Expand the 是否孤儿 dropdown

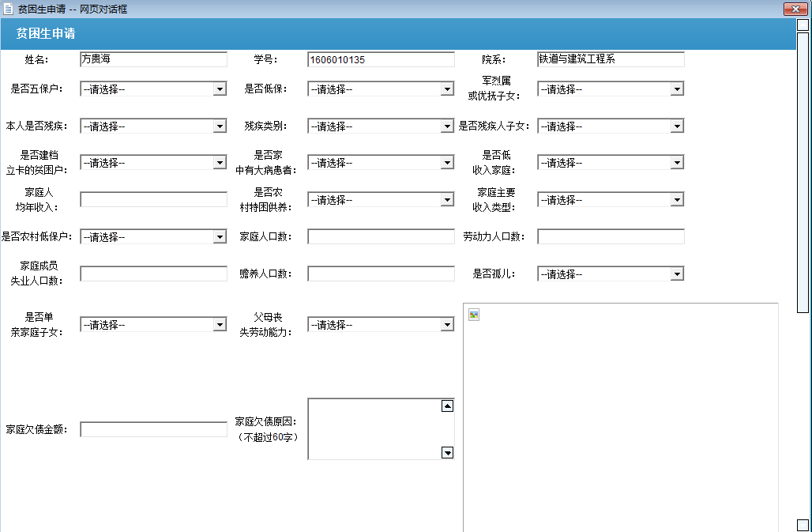tap(610, 274)
